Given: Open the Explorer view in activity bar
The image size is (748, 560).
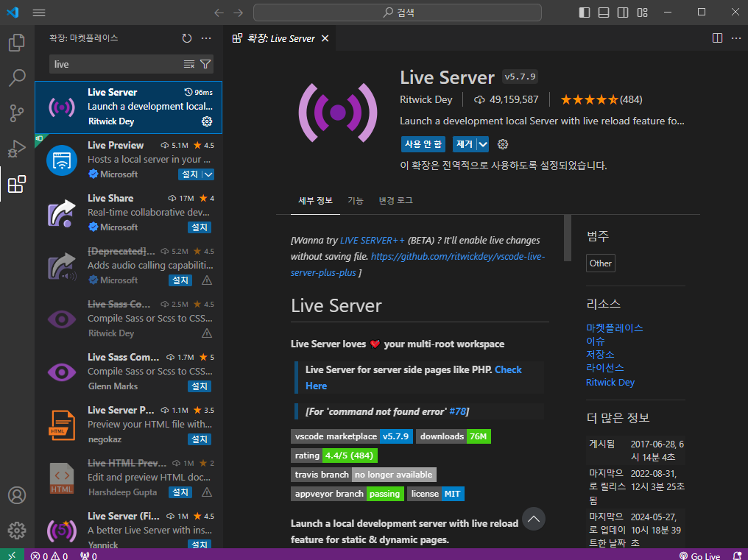Looking at the screenshot, I should pos(17,43).
